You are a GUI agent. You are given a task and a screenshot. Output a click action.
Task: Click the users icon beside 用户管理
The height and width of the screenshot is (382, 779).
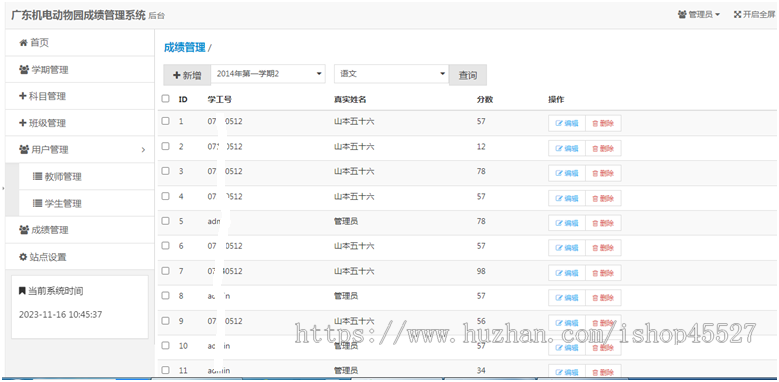[x=24, y=150]
